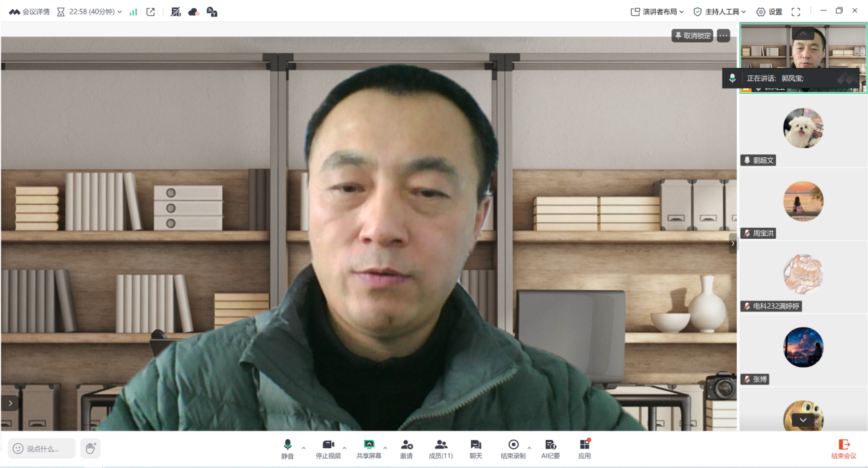Expand the 演讲者布局 layout dropdown
Viewport: 868px width, 468px height.
click(x=657, y=12)
